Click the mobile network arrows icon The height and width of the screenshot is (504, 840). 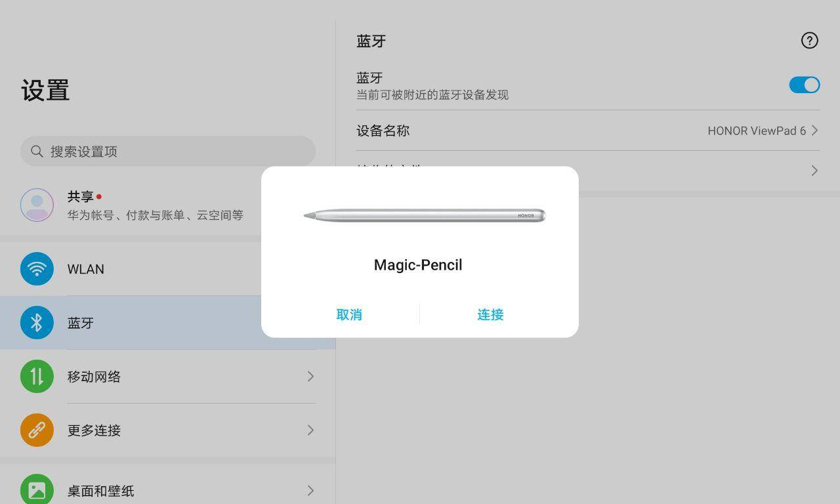click(37, 377)
